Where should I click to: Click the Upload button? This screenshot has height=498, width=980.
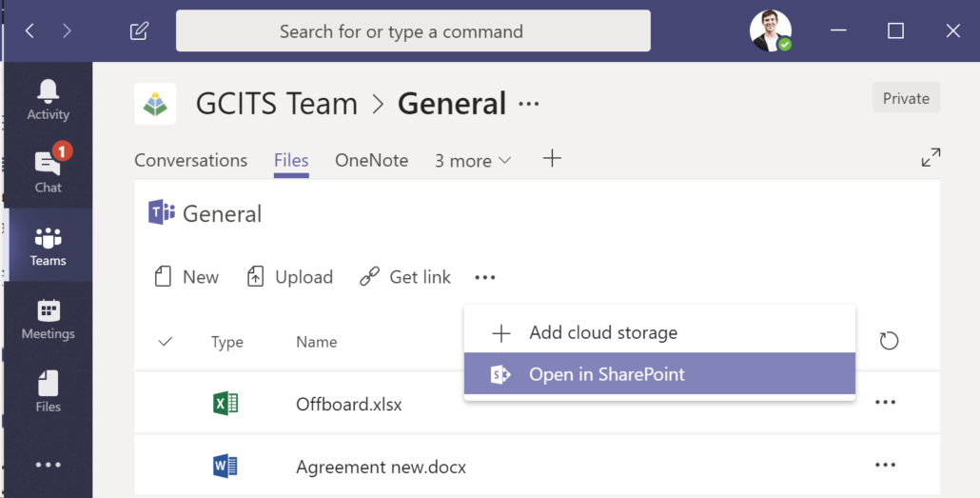click(x=290, y=277)
